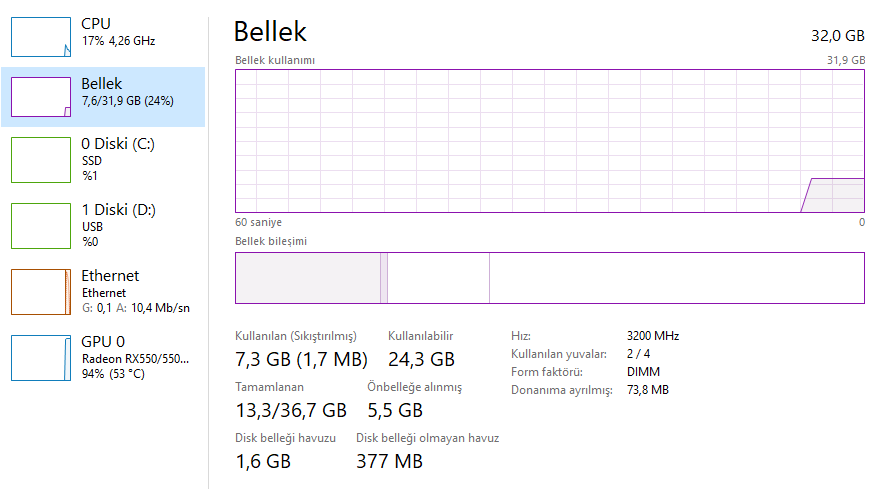Click the free segment of memory composition
Viewport: 885px width, 497px height.
(676, 278)
